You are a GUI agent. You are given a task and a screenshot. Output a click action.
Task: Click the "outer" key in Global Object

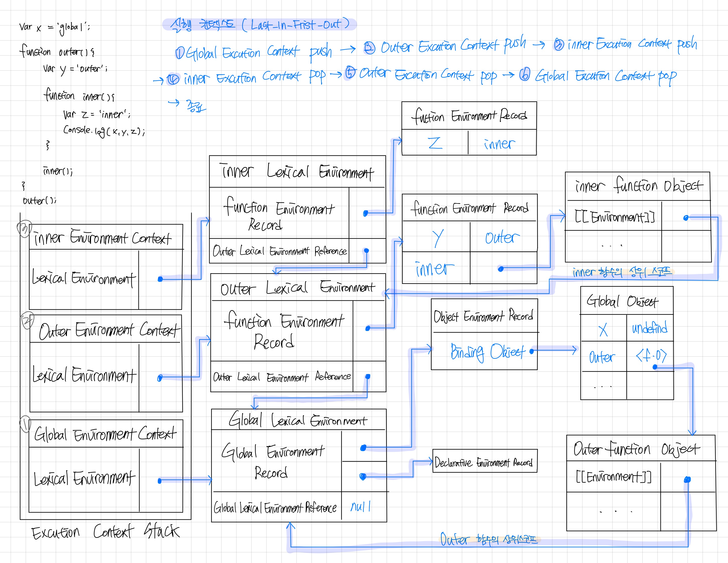coord(602,357)
